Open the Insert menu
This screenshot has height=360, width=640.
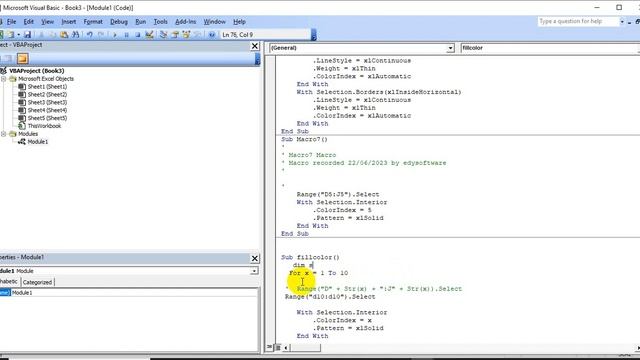tap(69, 22)
